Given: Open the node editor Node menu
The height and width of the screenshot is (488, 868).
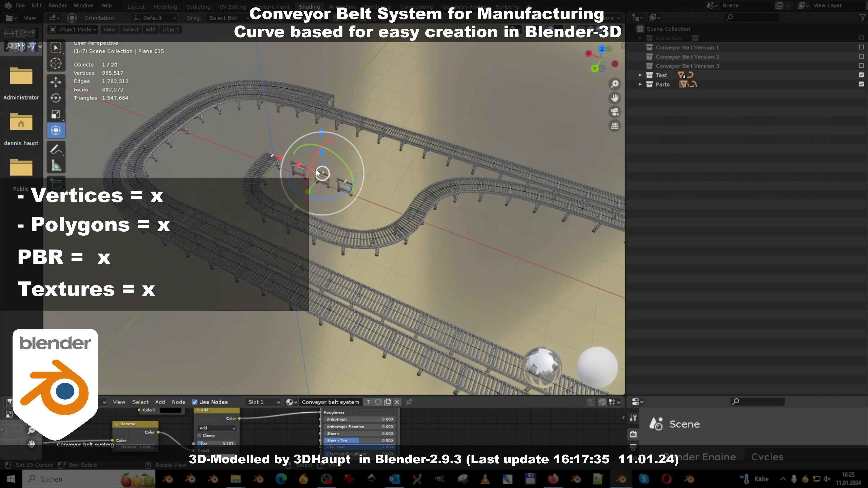Looking at the screenshot, I should click(x=178, y=402).
